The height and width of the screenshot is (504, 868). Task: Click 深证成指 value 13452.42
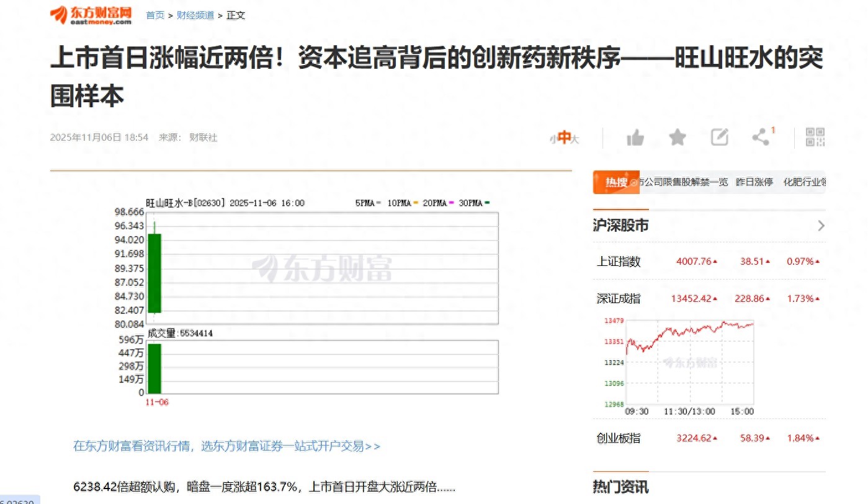point(691,299)
